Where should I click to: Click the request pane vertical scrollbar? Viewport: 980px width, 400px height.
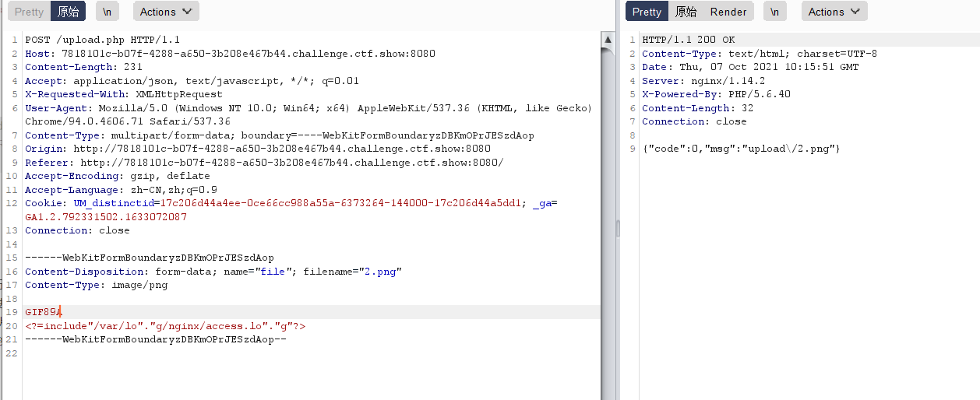608,216
